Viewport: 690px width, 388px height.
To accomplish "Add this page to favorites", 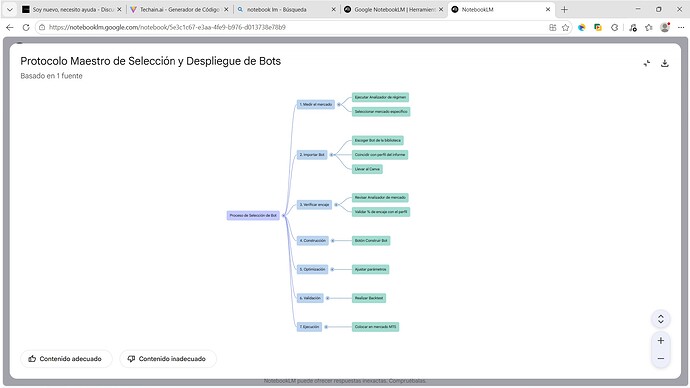I will coord(565,27).
